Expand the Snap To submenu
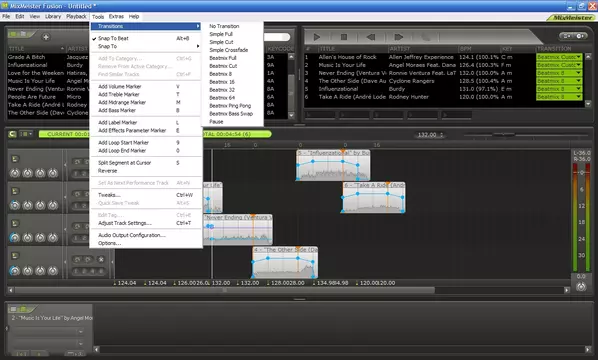The image size is (598, 360). point(146,46)
